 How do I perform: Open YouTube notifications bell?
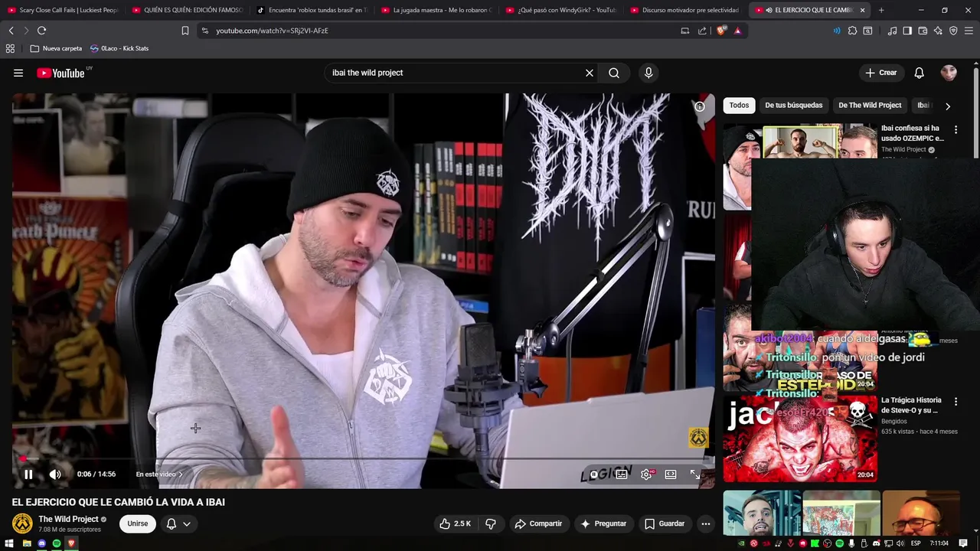point(919,73)
